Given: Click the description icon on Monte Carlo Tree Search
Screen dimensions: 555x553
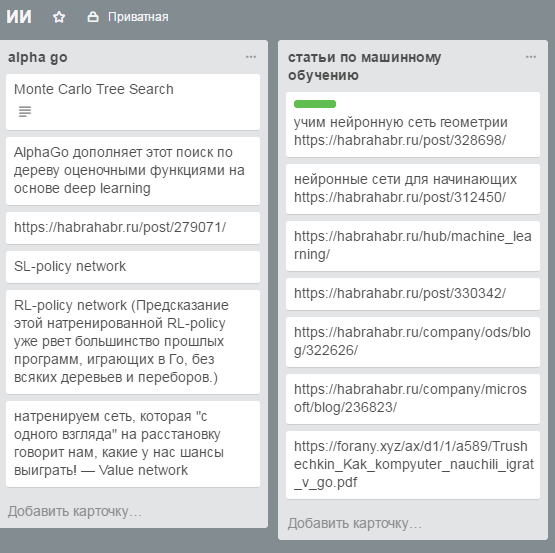Looking at the screenshot, I should [x=25, y=111].
